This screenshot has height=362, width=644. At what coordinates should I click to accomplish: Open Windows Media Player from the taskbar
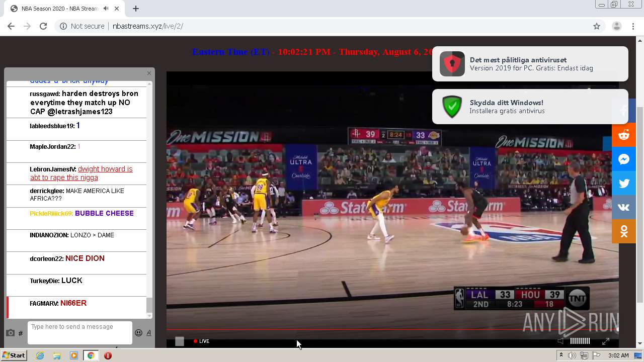click(74, 355)
